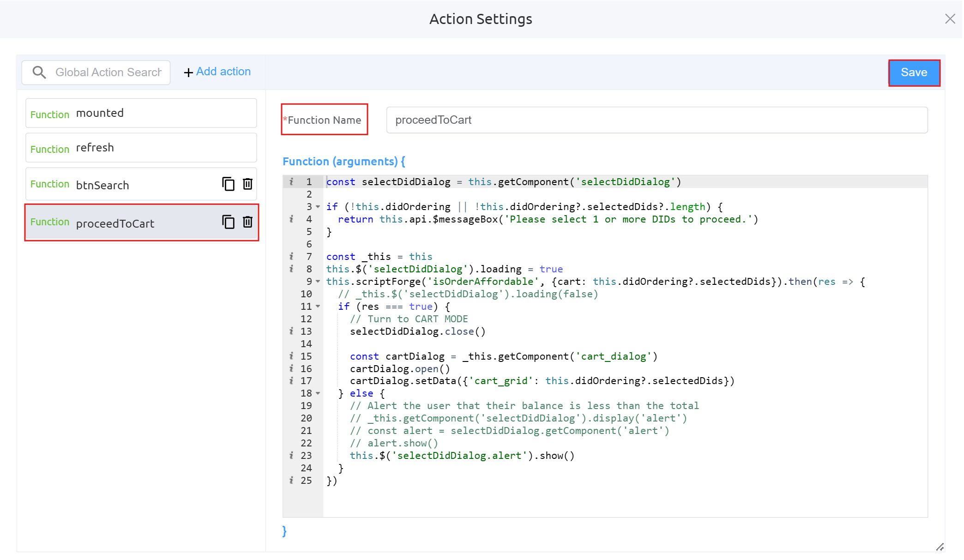This screenshot has width=964, height=560.
Task: Close the Action Settings dialog
Action: point(950,19)
